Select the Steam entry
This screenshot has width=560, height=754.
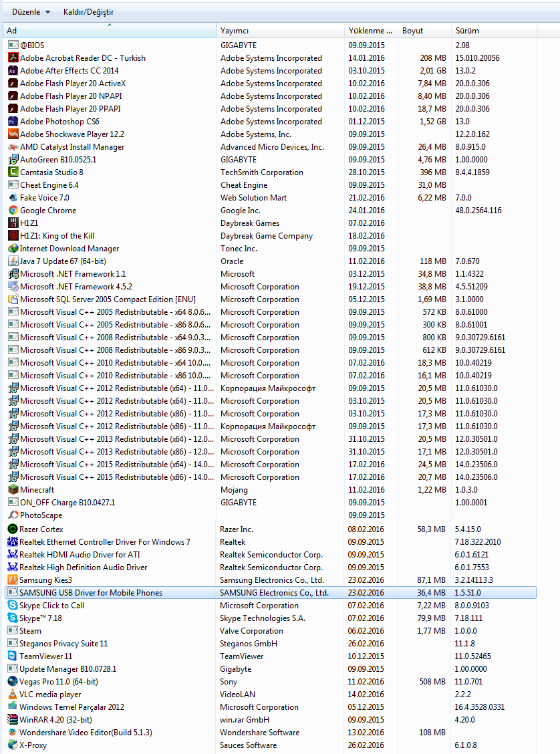(x=270, y=630)
